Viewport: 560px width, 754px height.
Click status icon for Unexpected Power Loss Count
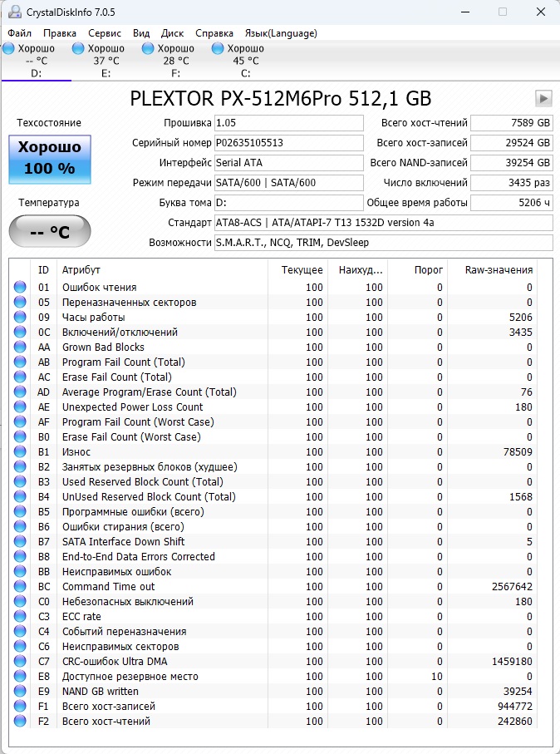20,407
